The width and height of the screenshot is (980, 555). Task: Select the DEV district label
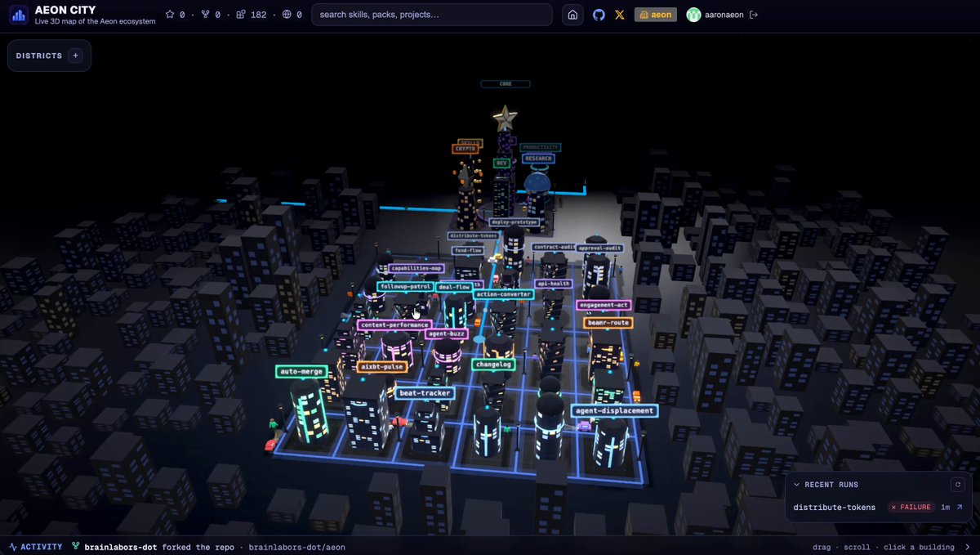click(x=501, y=163)
